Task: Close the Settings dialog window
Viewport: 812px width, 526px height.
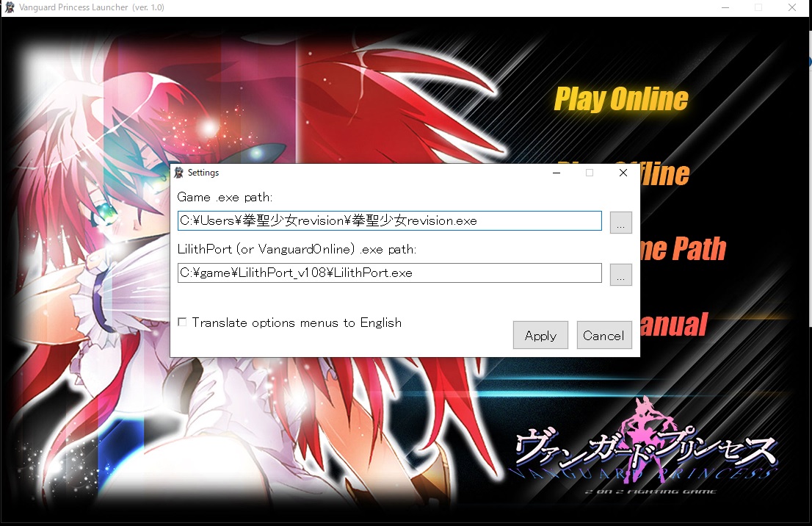Action: point(623,173)
